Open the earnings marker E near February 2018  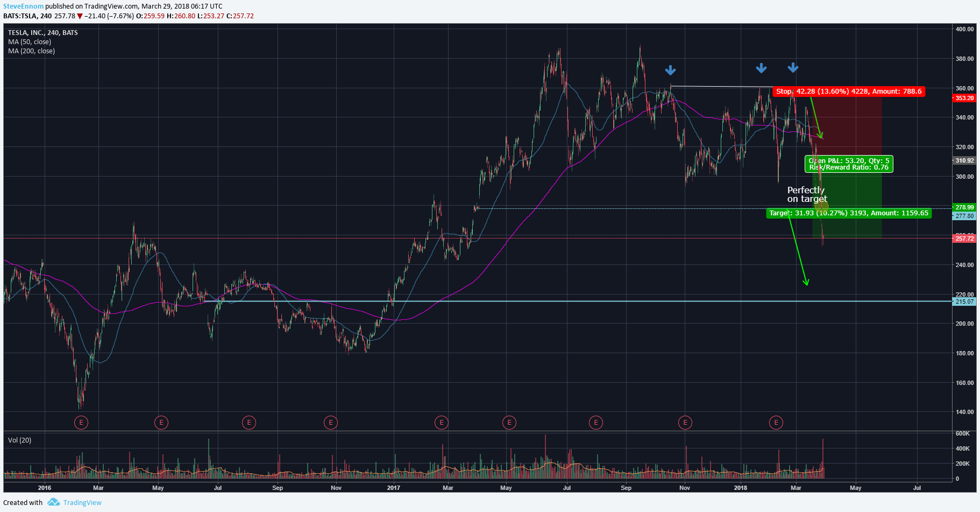tap(776, 423)
